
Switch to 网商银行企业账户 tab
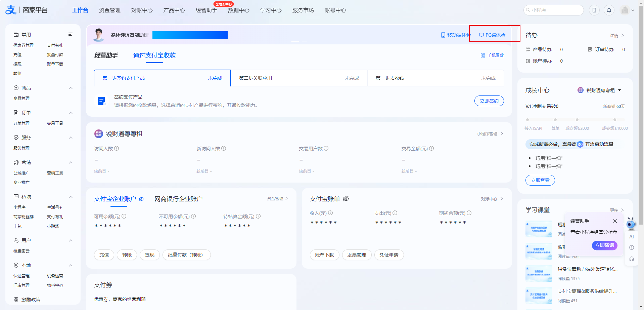tap(178, 199)
